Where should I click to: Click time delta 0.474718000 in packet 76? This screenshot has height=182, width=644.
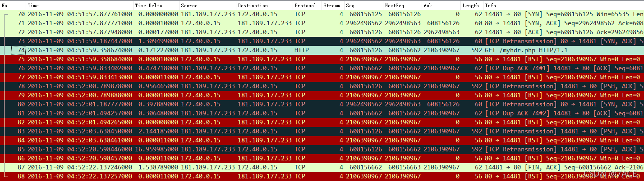158,68
